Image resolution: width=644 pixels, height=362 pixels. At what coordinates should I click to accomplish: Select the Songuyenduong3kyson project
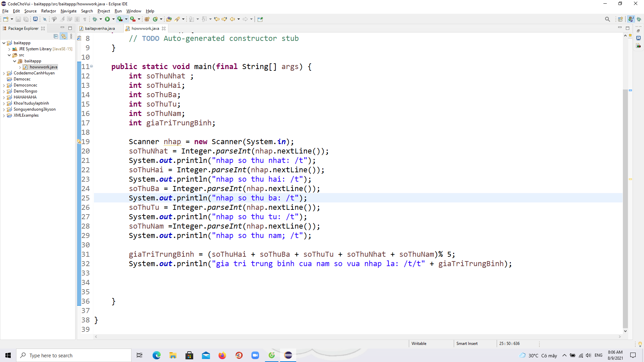[35, 109]
